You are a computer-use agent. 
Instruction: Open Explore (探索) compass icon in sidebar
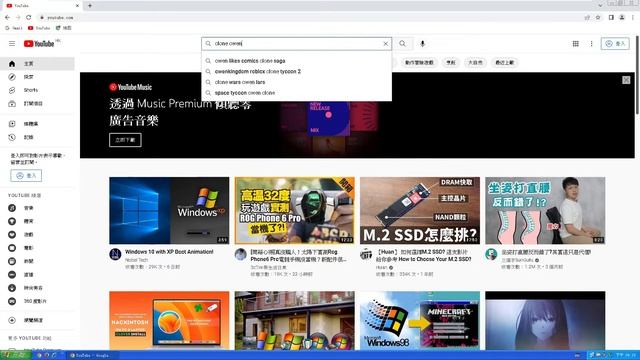(x=12, y=77)
